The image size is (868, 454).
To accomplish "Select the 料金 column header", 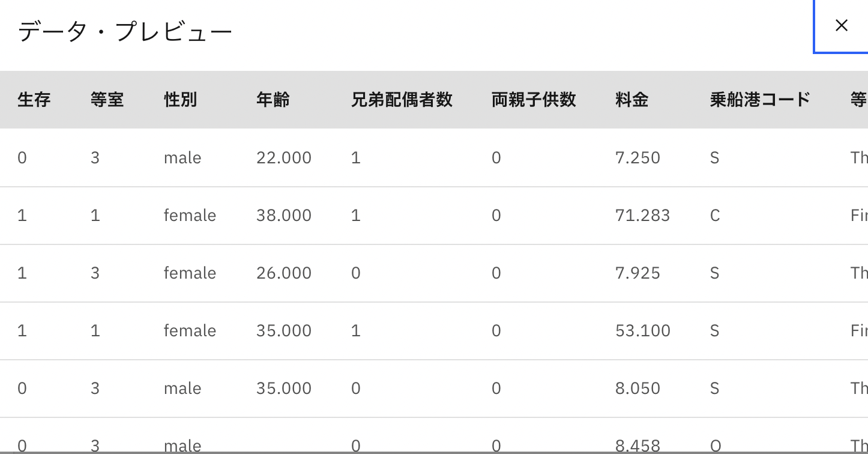I will click(x=630, y=100).
